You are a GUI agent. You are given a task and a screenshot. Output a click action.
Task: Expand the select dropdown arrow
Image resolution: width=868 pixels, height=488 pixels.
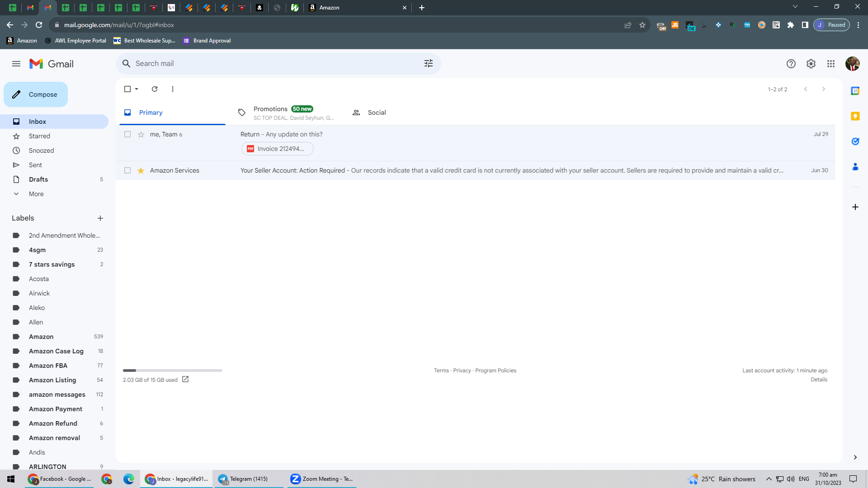click(137, 89)
